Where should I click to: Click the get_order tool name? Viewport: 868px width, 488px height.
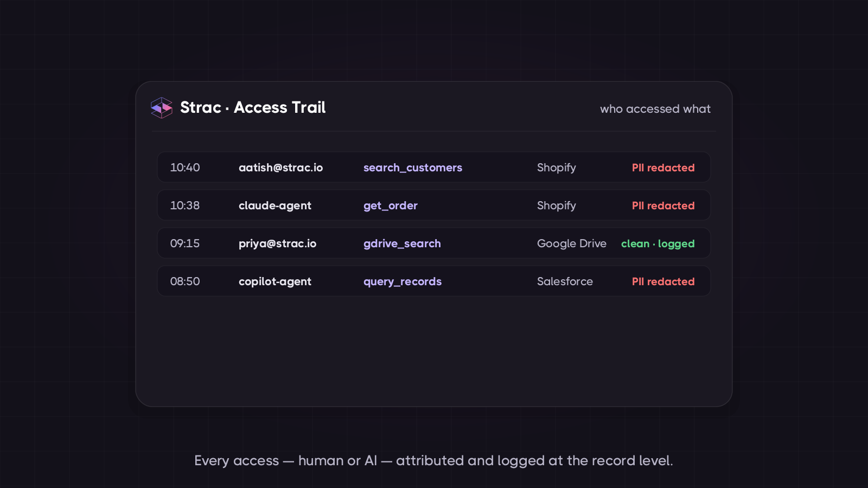[391, 206]
